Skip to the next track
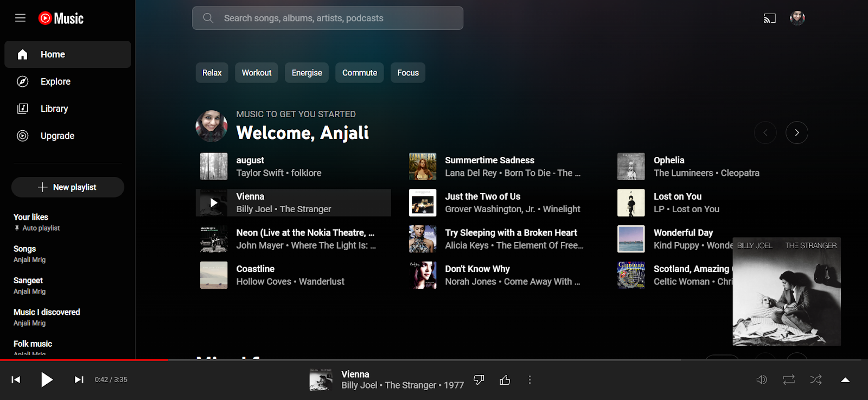 (x=79, y=379)
